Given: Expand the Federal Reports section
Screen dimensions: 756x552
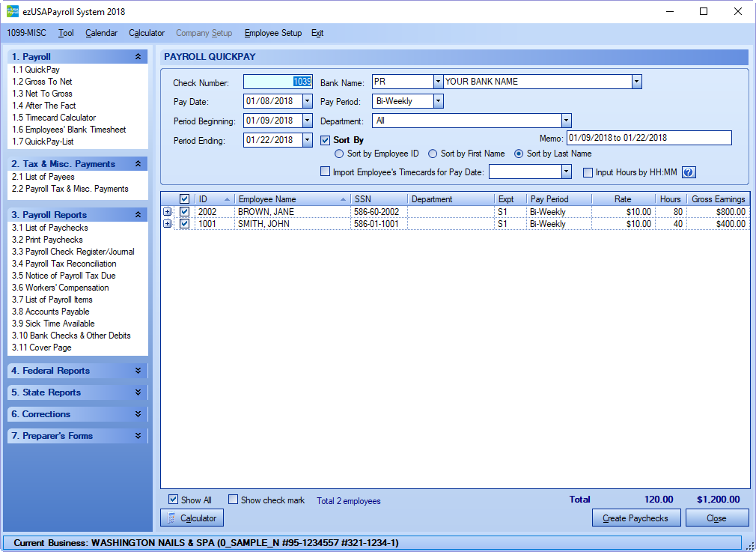Looking at the screenshot, I should pyautogui.click(x=138, y=371).
